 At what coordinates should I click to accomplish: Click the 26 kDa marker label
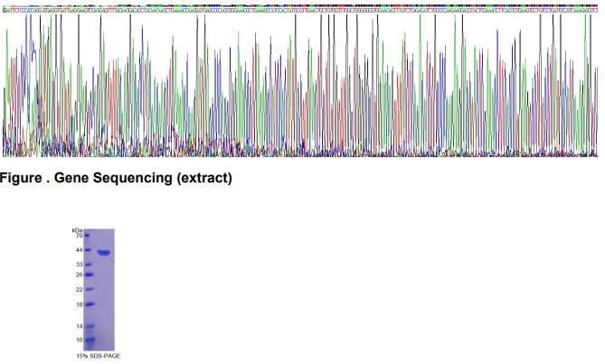[x=79, y=275]
